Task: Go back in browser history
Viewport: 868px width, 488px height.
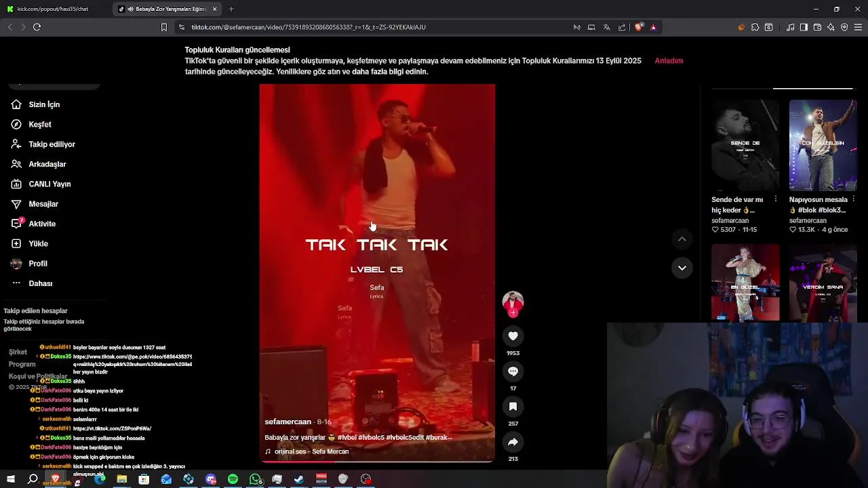Action: pyautogui.click(x=9, y=27)
